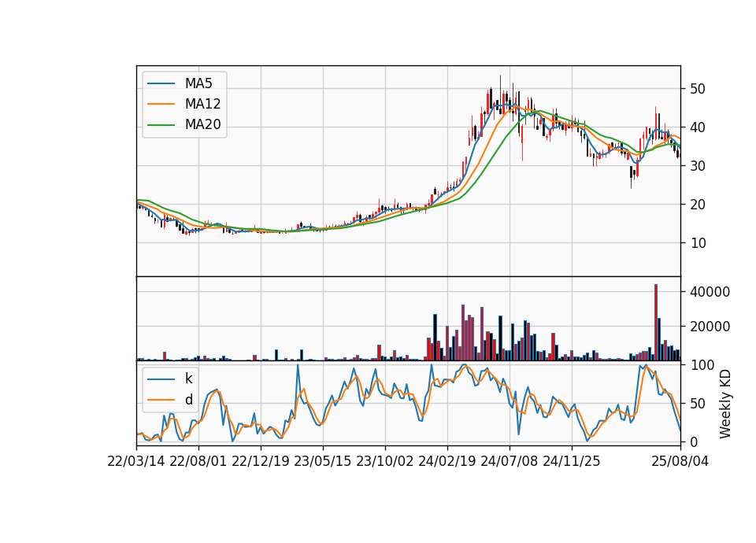Click the price axis value 20

point(697,205)
